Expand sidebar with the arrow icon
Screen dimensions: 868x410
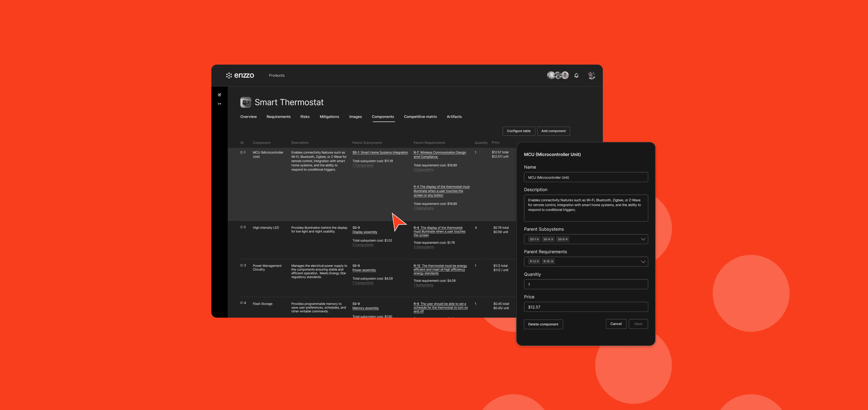pyautogui.click(x=219, y=104)
